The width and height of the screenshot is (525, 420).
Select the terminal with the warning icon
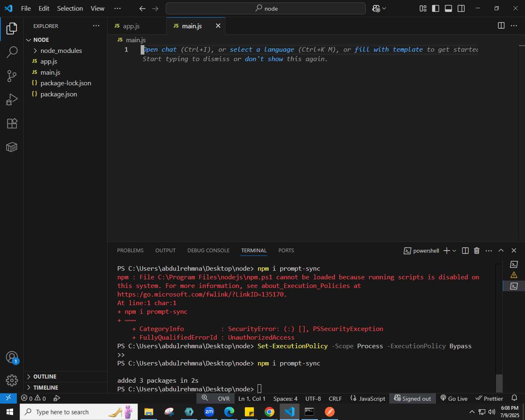coord(514,275)
